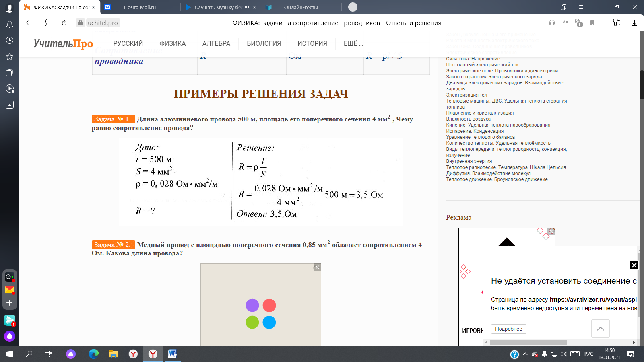Viewport: 644px width, 362px height.
Task: Open taskbar search magnifier
Action: coord(29,354)
